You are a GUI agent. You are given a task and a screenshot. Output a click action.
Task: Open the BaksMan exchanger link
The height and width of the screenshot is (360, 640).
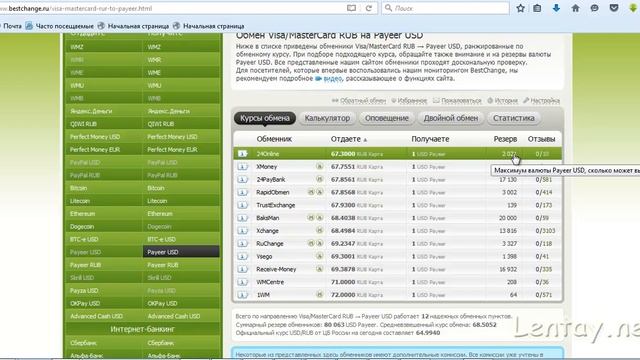click(267, 218)
